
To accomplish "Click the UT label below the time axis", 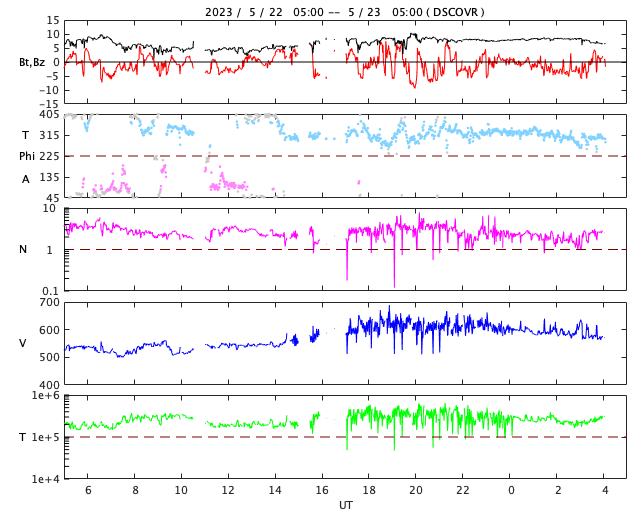I will 345,505.
